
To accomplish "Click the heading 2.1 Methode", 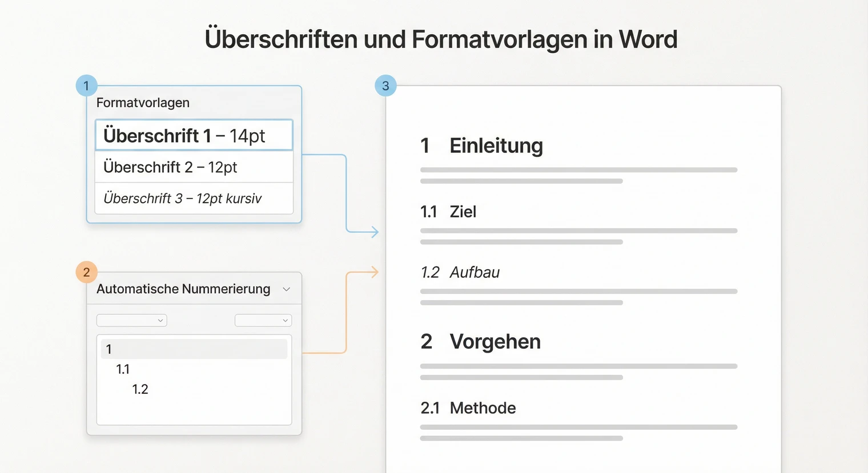I will coord(468,407).
